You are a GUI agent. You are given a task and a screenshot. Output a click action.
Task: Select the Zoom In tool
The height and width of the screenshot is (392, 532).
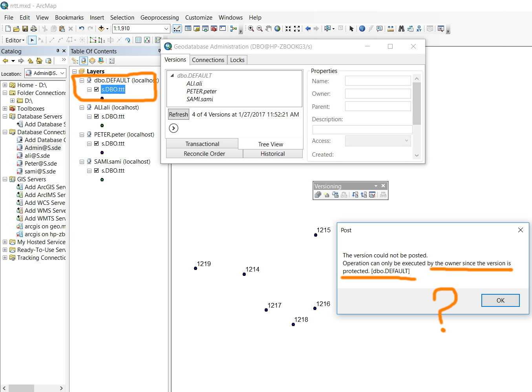click(251, 29)
